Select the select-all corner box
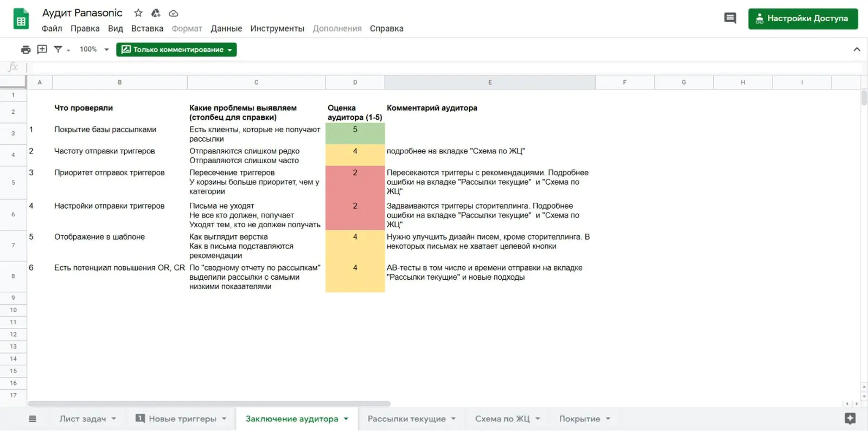868x431 pixels. 13,82
